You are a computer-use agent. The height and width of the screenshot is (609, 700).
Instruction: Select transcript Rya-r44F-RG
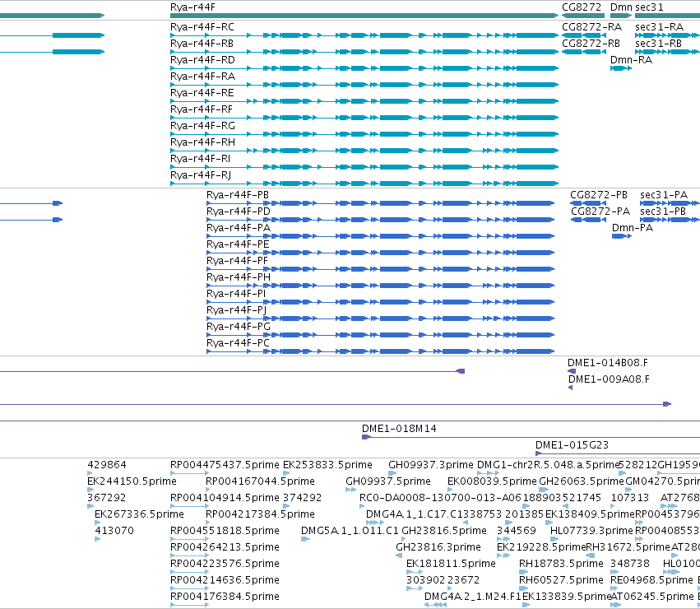click(x=202, y=126)
